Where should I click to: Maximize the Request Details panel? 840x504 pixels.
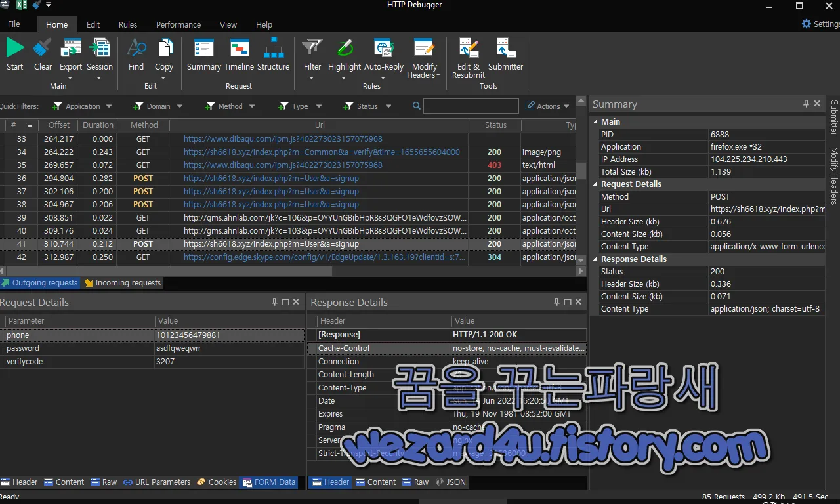pos(285,302)
